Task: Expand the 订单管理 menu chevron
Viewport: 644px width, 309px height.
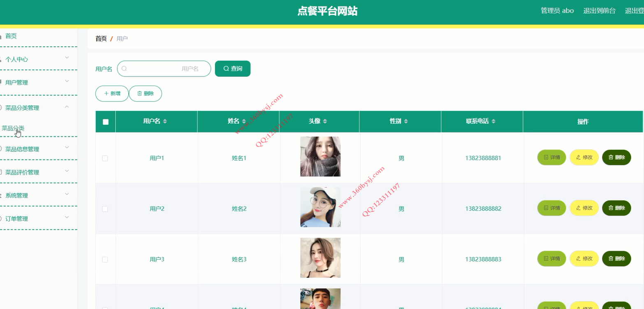Action: tap(67, 217)
